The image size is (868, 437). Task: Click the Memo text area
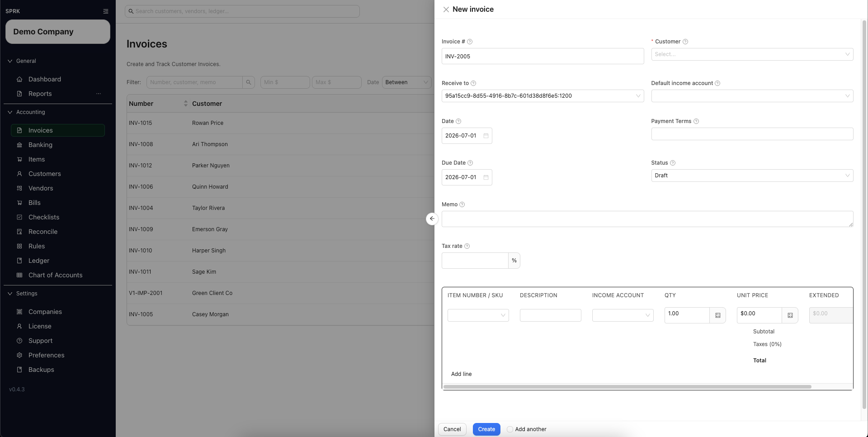click(647, 219)
